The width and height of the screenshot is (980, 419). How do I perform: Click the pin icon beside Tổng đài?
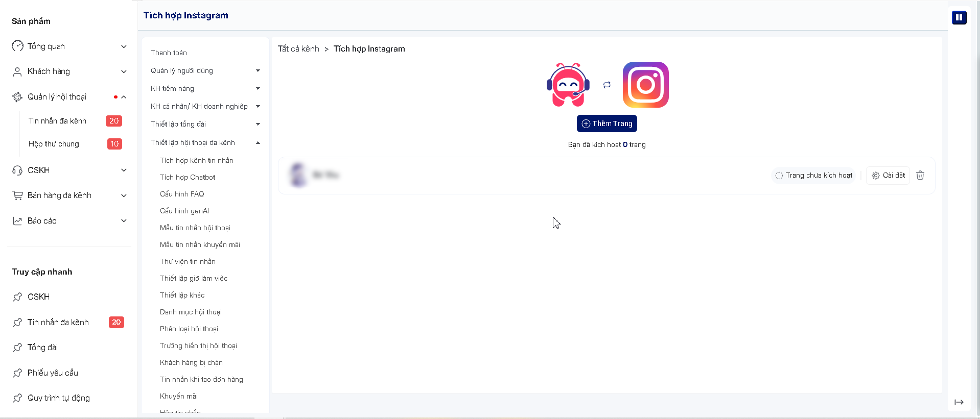(17, 348)
